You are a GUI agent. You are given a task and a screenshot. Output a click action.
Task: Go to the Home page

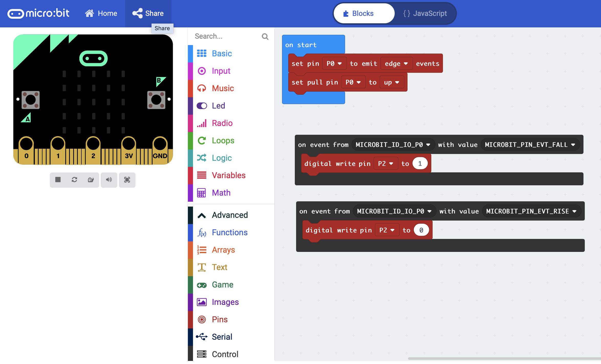(101, 13)
